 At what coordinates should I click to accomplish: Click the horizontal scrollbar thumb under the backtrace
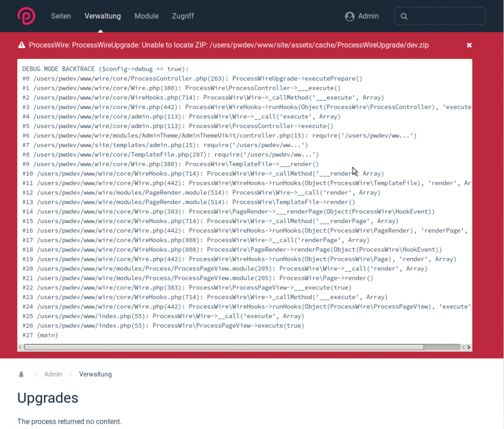click(223, 347)
